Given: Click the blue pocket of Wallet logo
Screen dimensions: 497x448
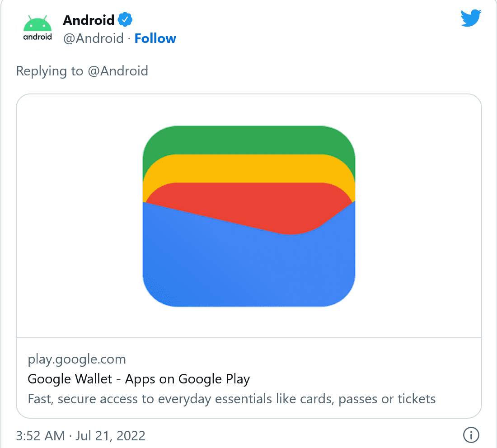Looking at the screenshot, I should pyautogui.click(x=249, y=271).
